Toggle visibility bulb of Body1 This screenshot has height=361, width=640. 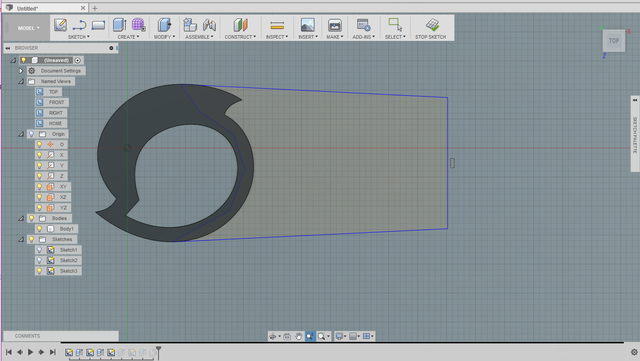click(x=40, y=229)
